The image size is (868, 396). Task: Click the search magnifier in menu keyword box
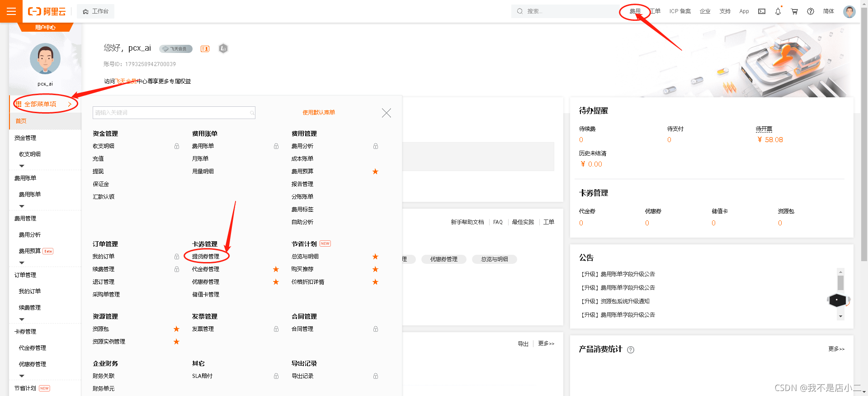pos(252,113)
